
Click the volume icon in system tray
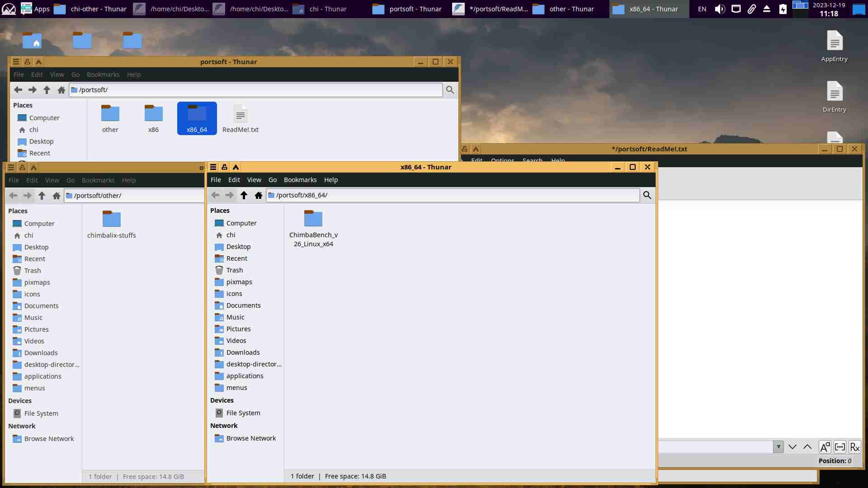720,9
